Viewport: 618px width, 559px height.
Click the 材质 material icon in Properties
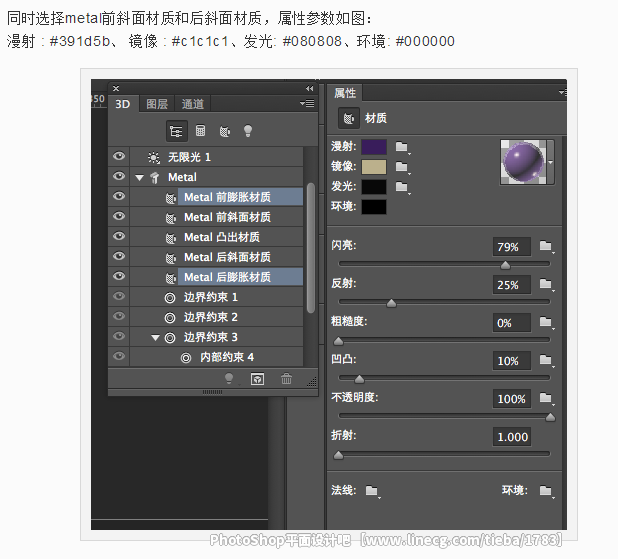pyautogui.click(x=349, y=118)
